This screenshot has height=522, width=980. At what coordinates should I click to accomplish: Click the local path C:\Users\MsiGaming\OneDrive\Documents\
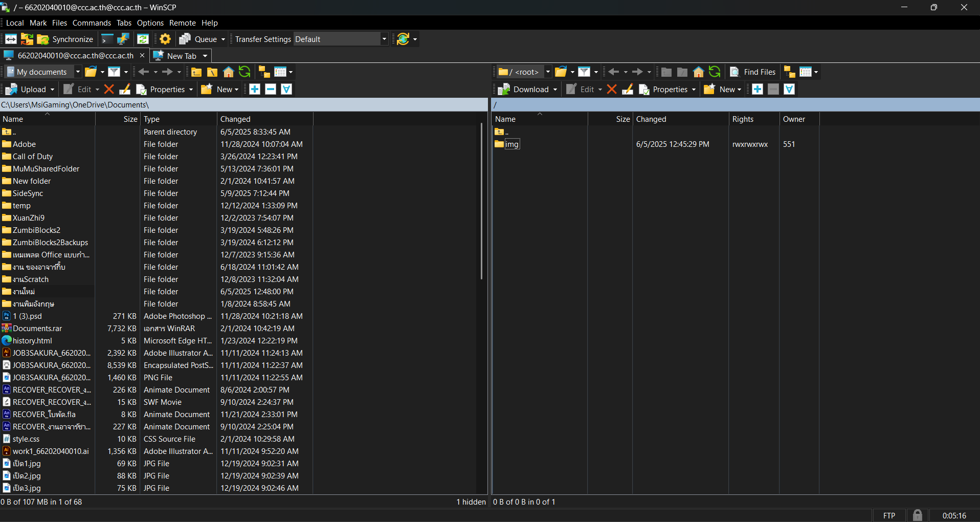pyautogui.click(x=75, y=104)
